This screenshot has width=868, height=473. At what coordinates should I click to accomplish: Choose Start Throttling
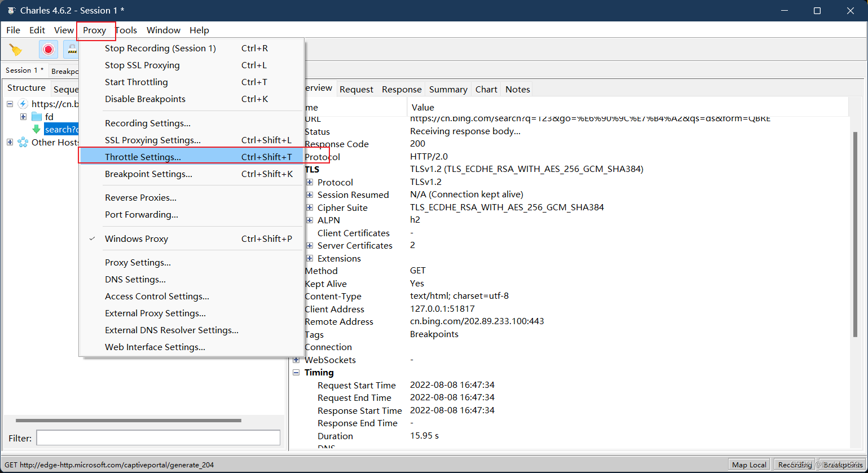coord(192,82)
